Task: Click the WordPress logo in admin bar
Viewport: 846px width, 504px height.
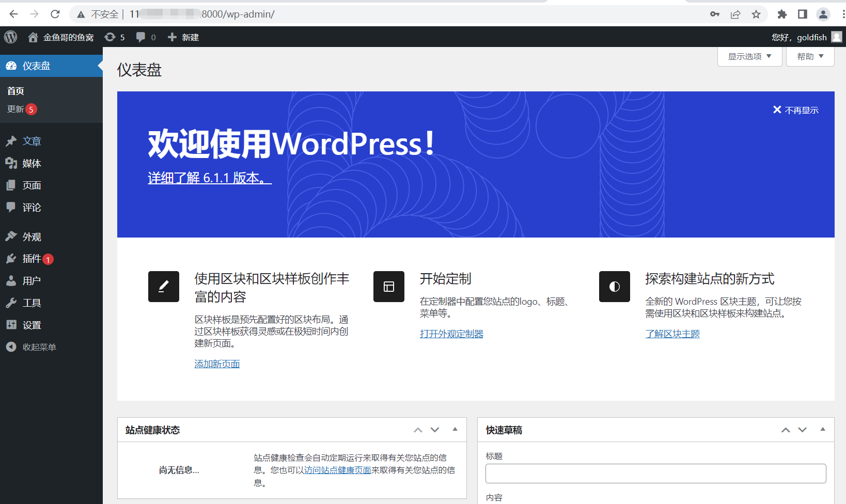Action: click(x=11, y=37)
